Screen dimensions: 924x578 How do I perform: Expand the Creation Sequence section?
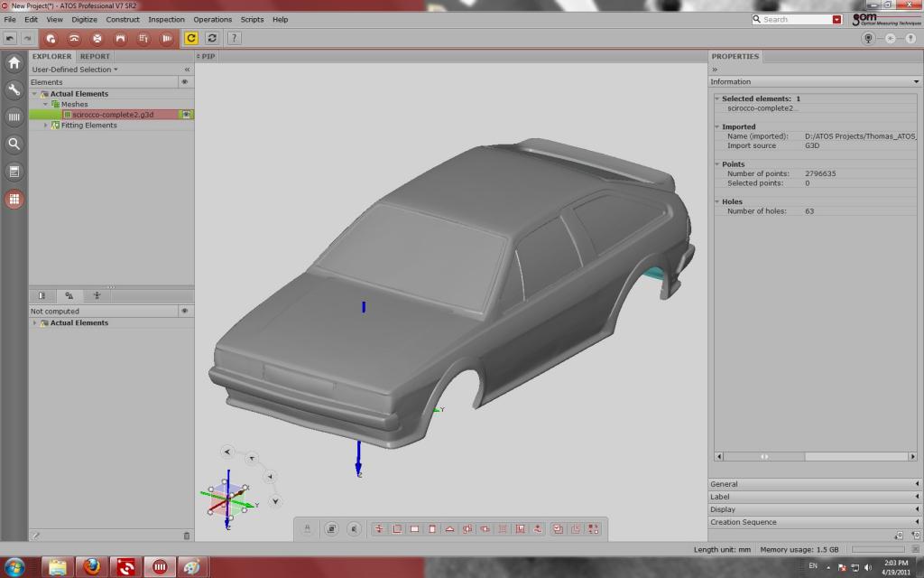(x=813, y=522)
